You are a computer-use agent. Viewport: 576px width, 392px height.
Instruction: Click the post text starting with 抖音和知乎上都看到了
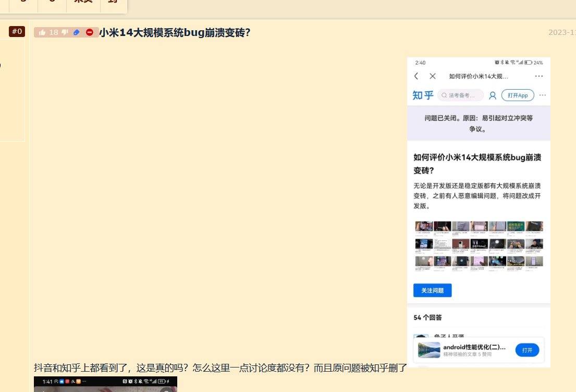pos(220,367)
